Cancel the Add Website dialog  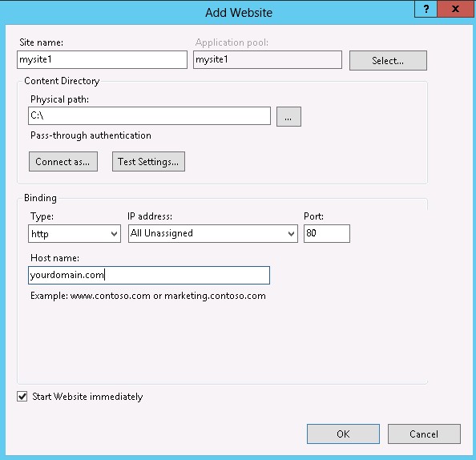tap(424, 434)
